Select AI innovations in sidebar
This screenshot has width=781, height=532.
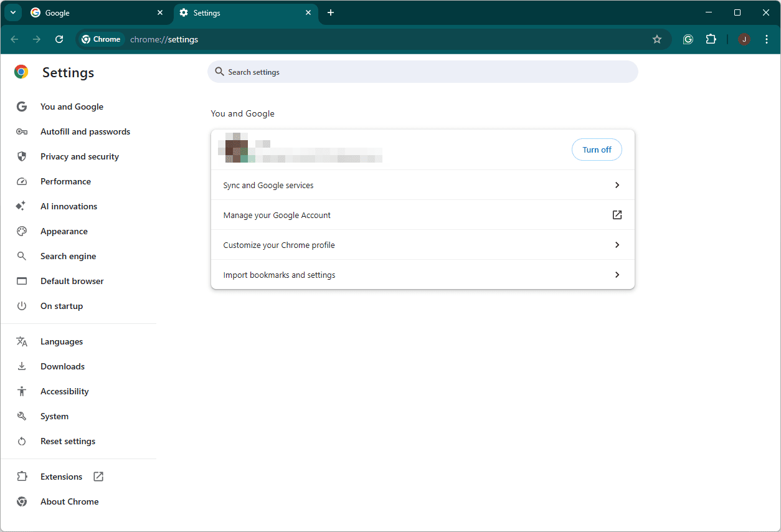pos(69,206)
